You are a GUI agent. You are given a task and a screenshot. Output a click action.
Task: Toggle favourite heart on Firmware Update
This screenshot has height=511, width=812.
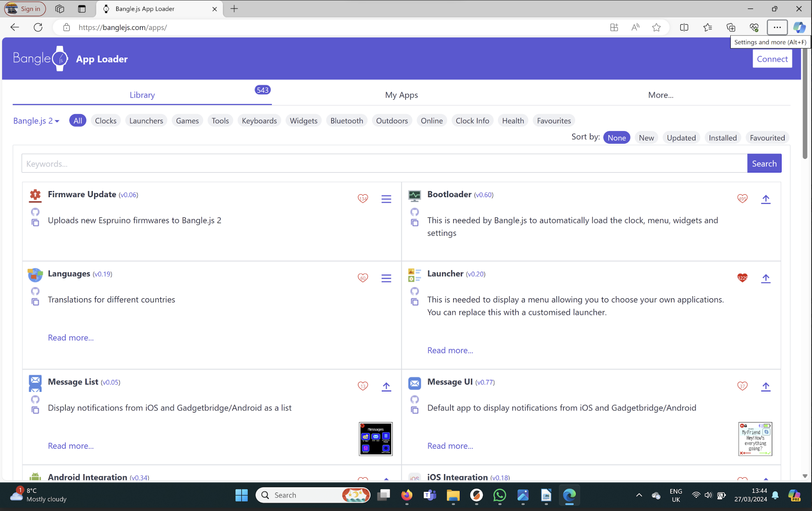[x=363, y=199]
